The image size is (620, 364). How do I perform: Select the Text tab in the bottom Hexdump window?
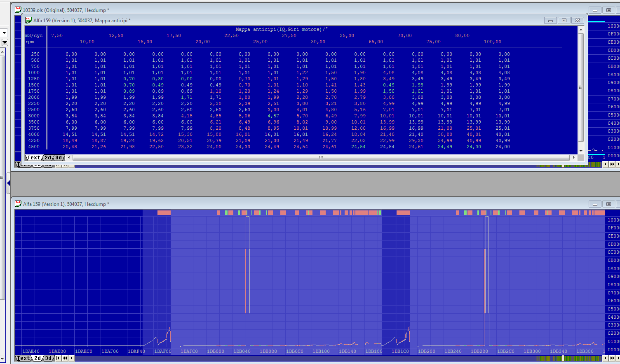coord(23,358)
